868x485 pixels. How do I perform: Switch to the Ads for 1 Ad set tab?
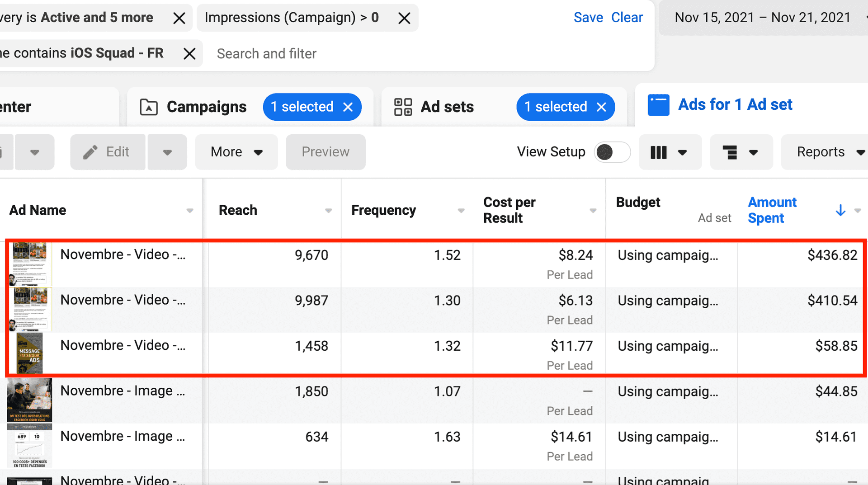click(734, 104)
